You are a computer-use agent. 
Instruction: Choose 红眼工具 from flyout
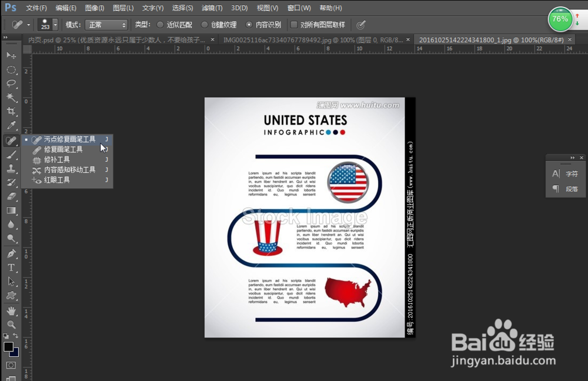pos(67,180)
